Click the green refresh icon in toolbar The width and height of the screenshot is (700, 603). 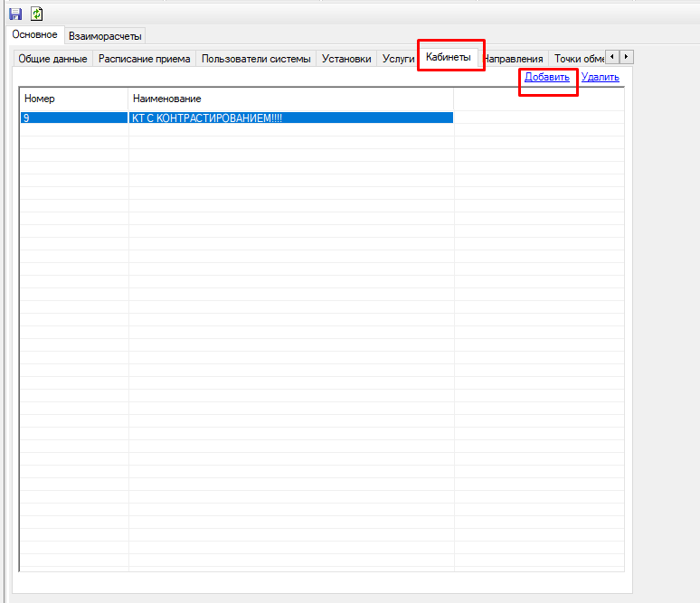click(37, 14)
